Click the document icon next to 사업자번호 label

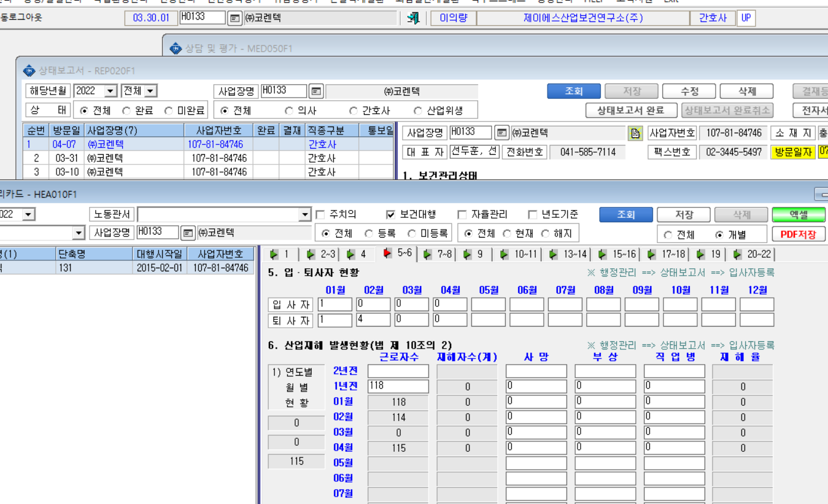[x=635, y=133]
